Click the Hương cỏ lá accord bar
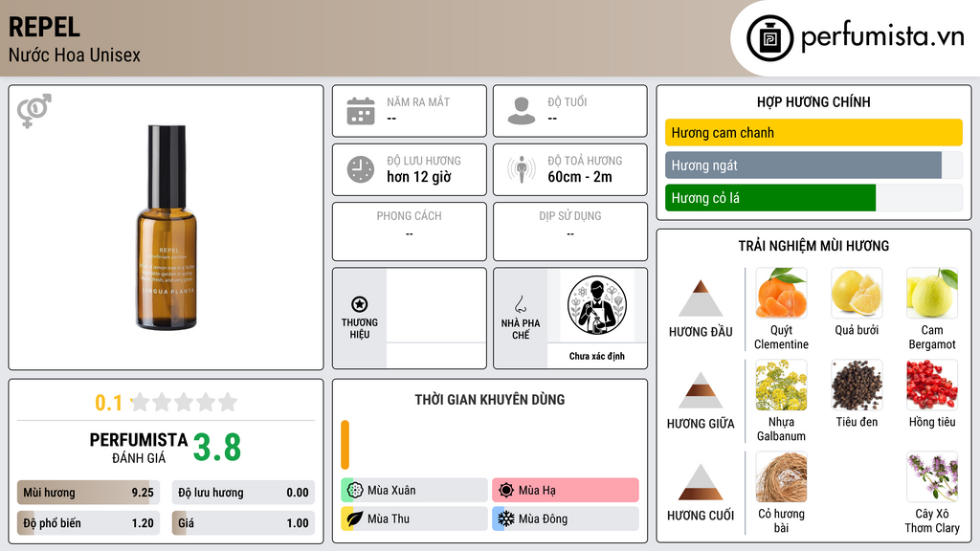 813,198
